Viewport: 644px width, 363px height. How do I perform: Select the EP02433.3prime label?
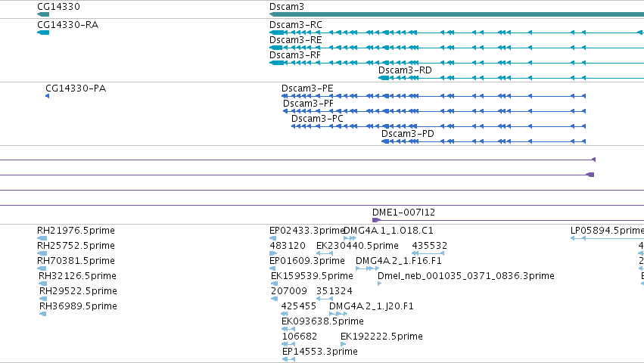point(306,231)
